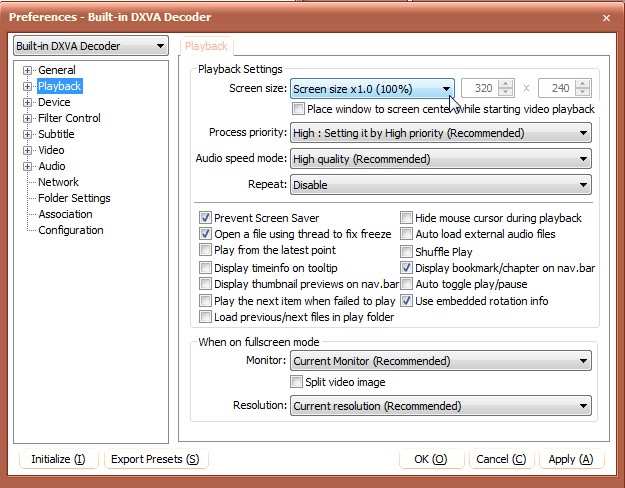Uncheck Use embedded rotation info
Screen dimensions: 625x488
[406, 300]
